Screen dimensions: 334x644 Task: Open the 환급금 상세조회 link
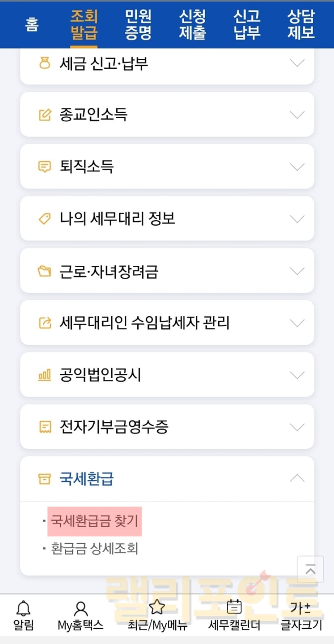(94, 549)
